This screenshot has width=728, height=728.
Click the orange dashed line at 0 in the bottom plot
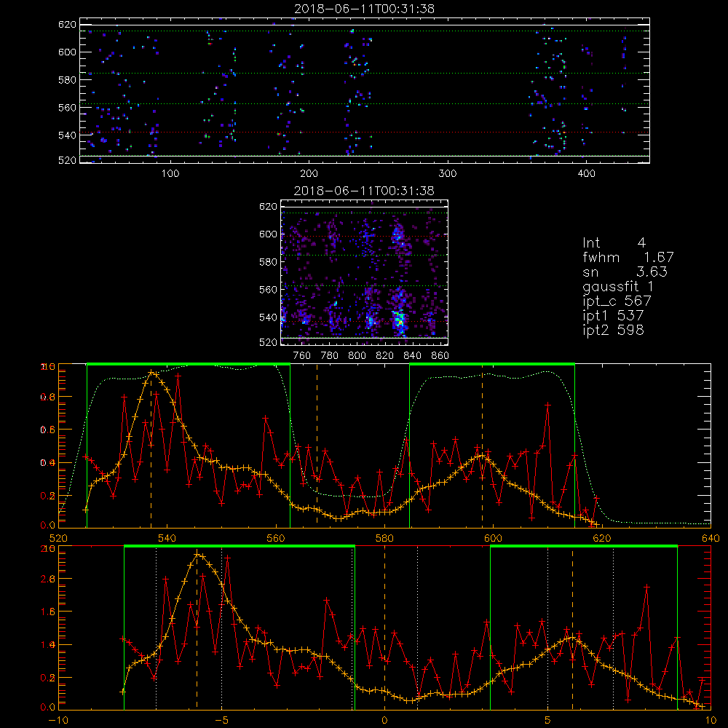(x=384, y=627)
